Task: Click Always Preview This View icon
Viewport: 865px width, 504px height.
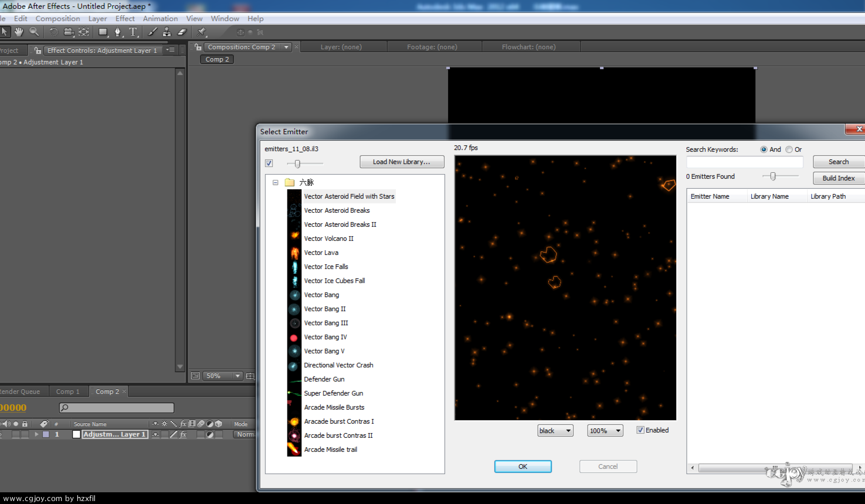Action: point(195,376)
